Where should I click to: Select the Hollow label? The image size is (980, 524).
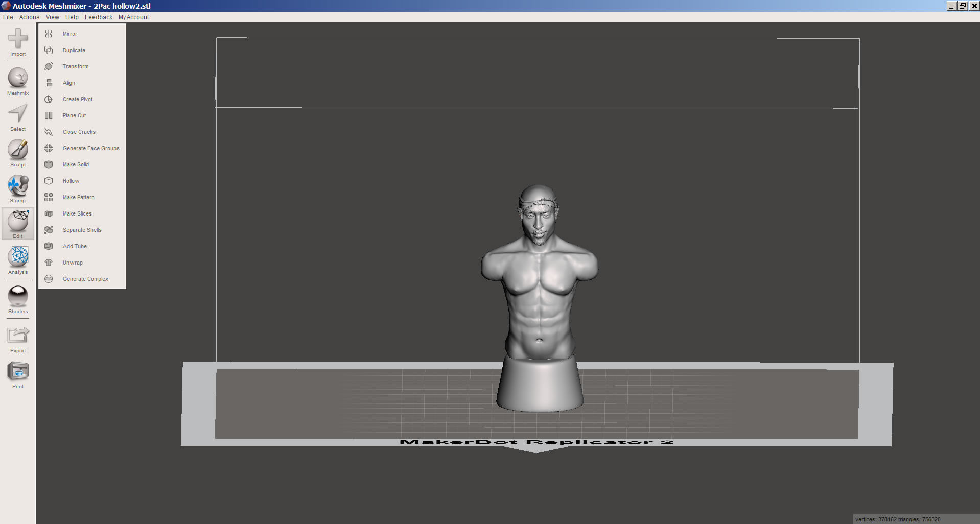click(x=71, y=181)
